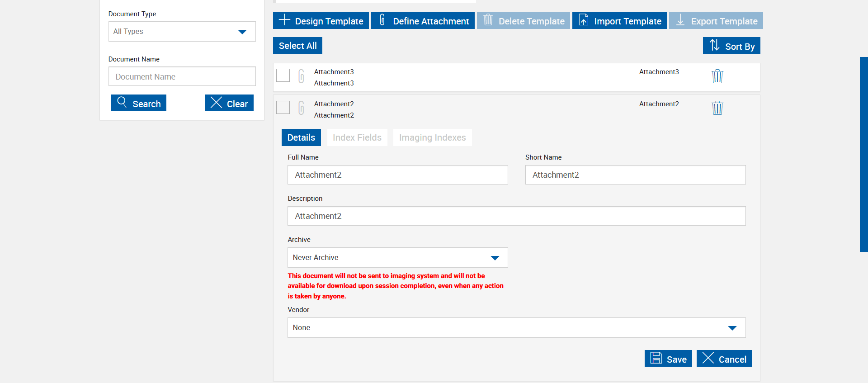
Task: Click the trash icon for Attachment3 row
Action: click(x=717, y=76)
